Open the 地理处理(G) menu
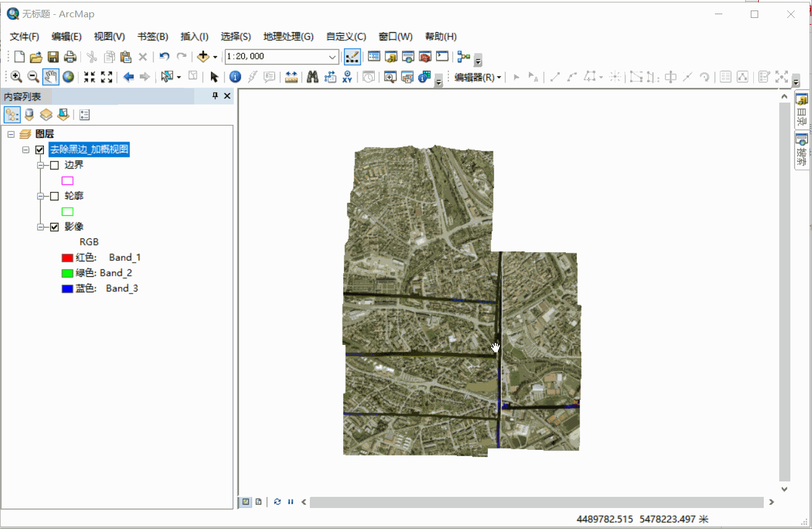812x529 pixels. [x=288, y=36]
